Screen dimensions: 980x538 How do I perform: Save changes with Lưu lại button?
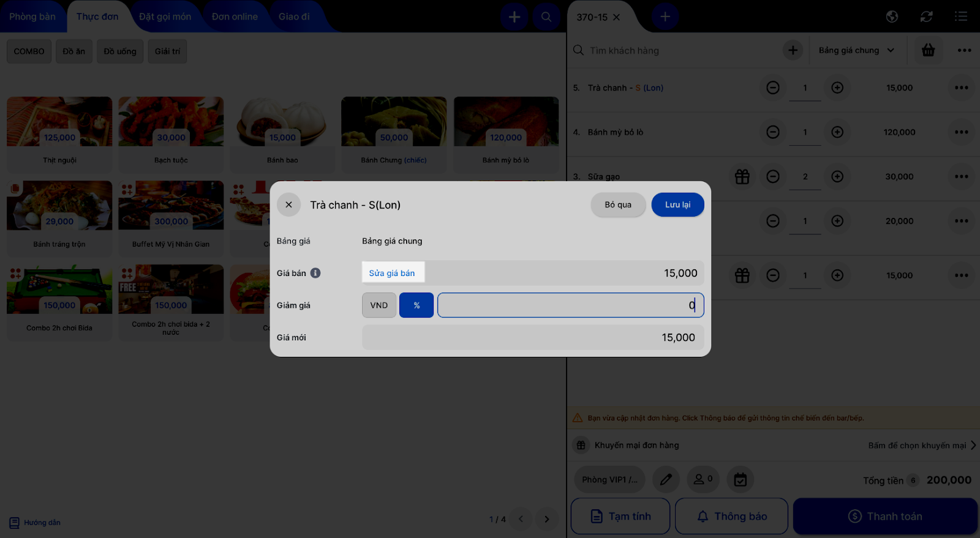pos(677,204)
